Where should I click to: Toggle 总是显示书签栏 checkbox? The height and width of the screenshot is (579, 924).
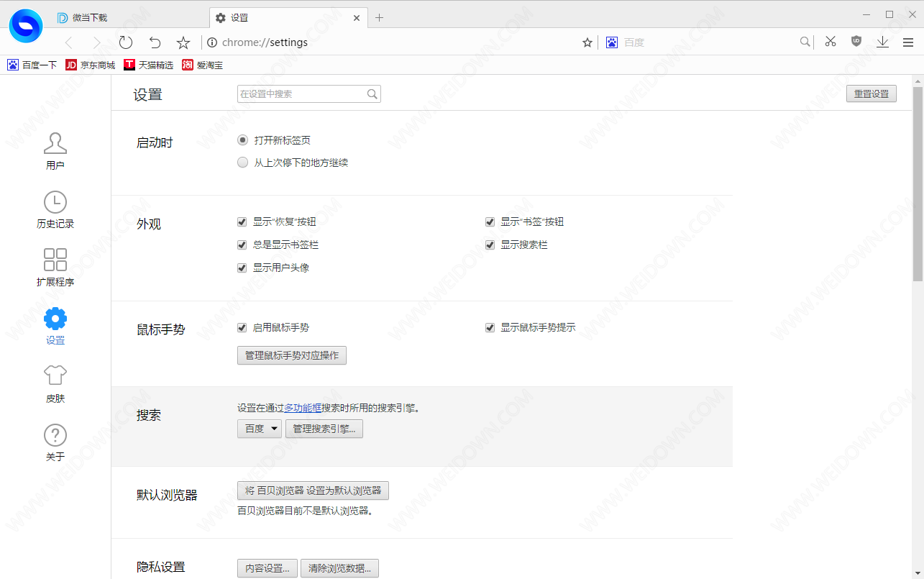242,245
